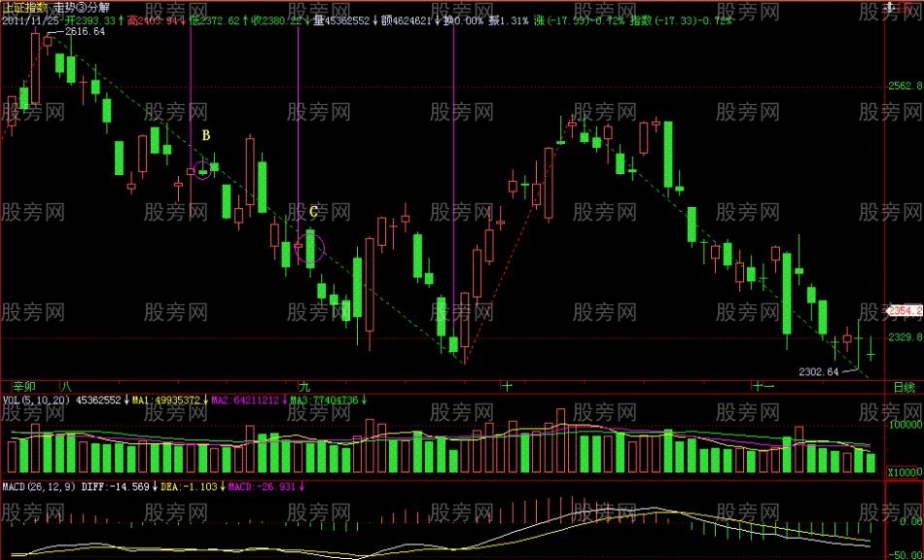Click the high price 高2403.94
The width and height of the screenshot is (924, 560).
click(x=152, y=20)
